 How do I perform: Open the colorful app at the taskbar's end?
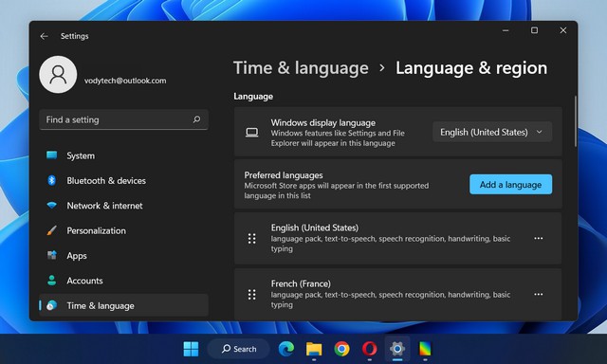tap(425, 349)
